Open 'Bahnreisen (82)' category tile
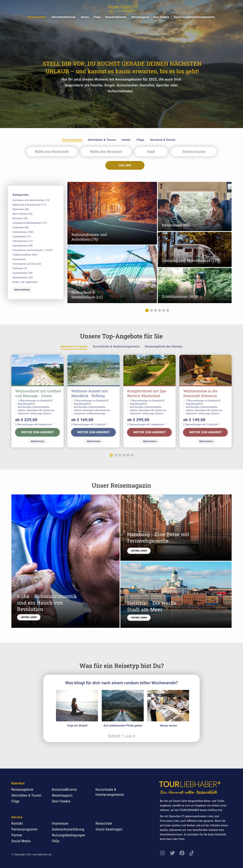 [195, 206]
